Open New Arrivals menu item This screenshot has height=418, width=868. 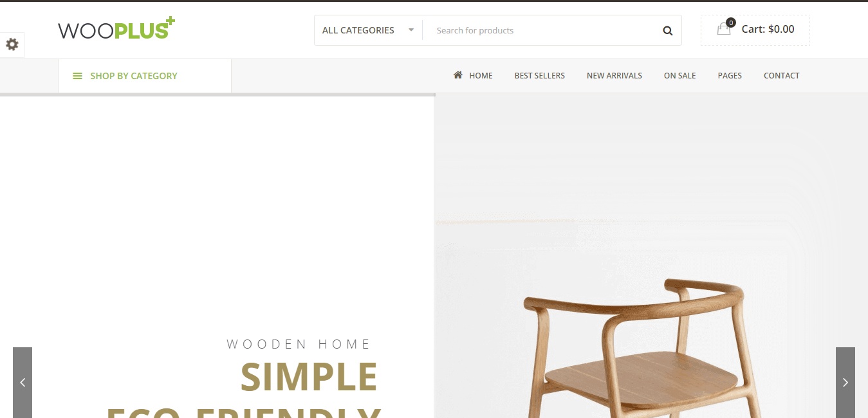[614, 76]
